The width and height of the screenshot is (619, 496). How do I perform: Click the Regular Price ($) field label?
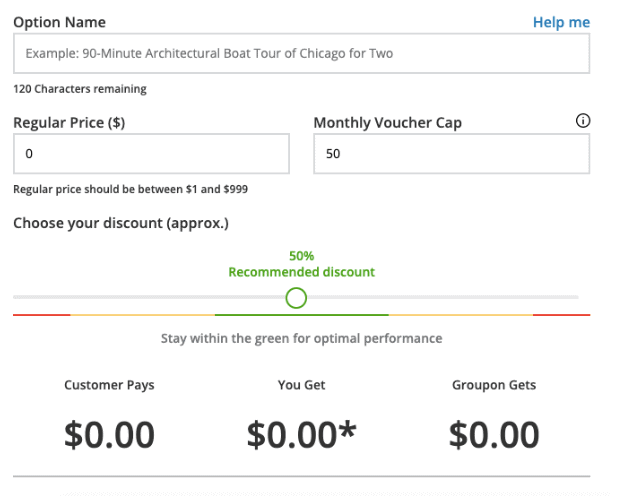[69, 123]
